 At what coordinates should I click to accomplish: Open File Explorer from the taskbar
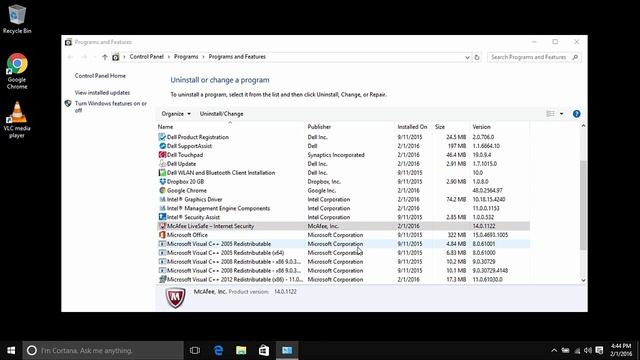[241, 350]
